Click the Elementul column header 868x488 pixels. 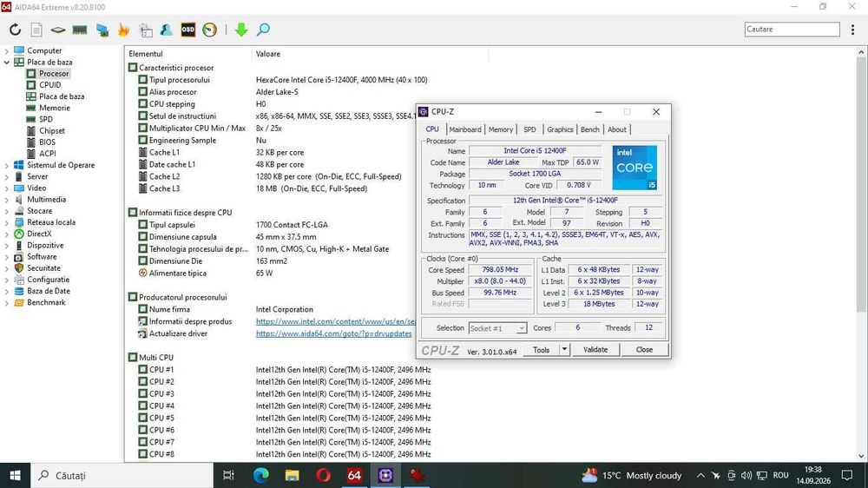click(x=187, y=54)
